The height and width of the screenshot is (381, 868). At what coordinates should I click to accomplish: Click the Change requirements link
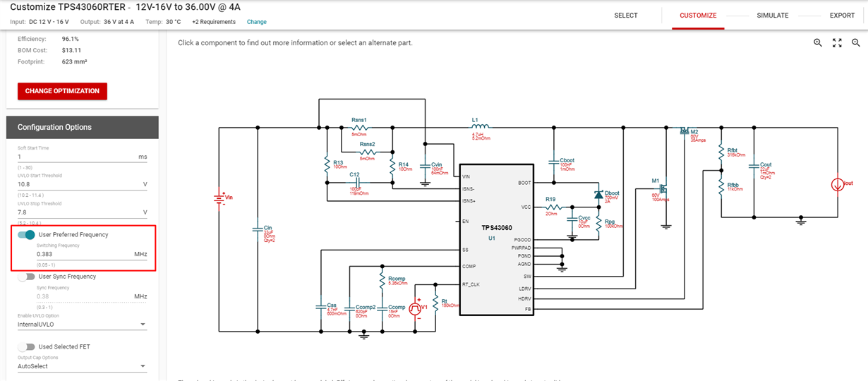tap(257, 22)
